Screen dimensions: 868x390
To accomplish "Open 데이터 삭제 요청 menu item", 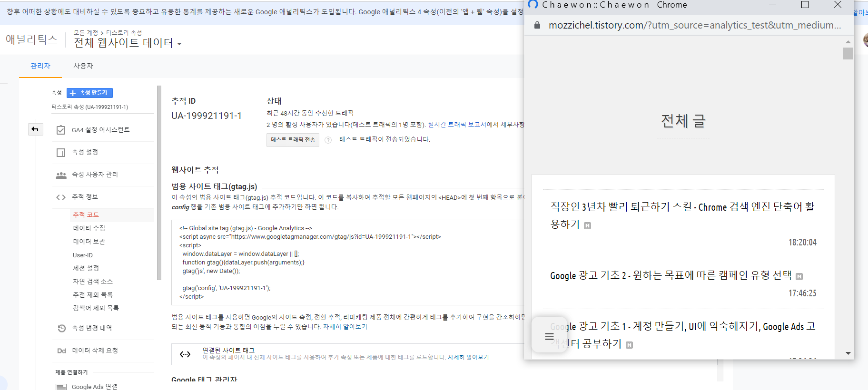I will point(95,351).
